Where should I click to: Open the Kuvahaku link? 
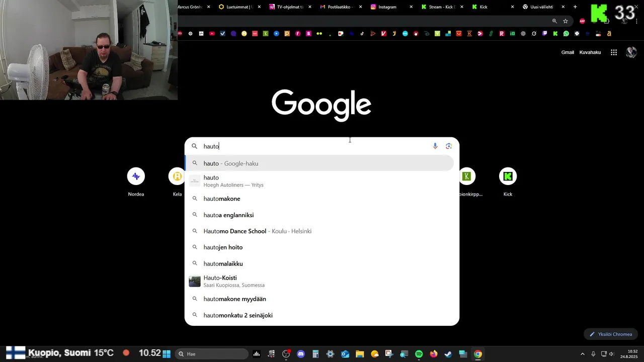(x=590, y=52)
